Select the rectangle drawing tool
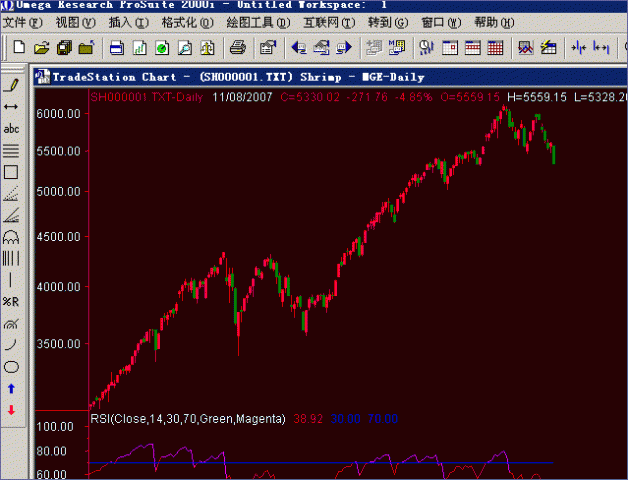This screenshot has width=628, height=480. point(12,172)
